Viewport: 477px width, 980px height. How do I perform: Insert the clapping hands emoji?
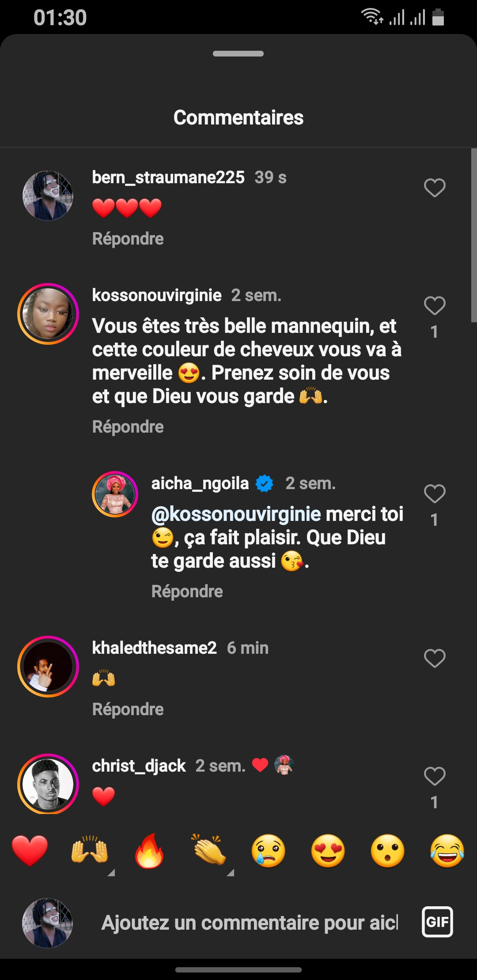coord(209,850)
